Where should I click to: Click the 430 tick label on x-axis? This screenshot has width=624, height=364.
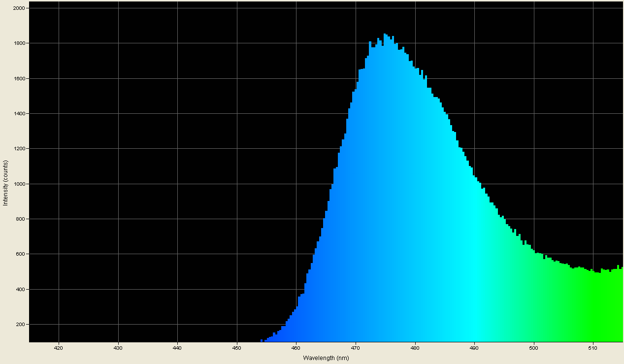(118, 348)
